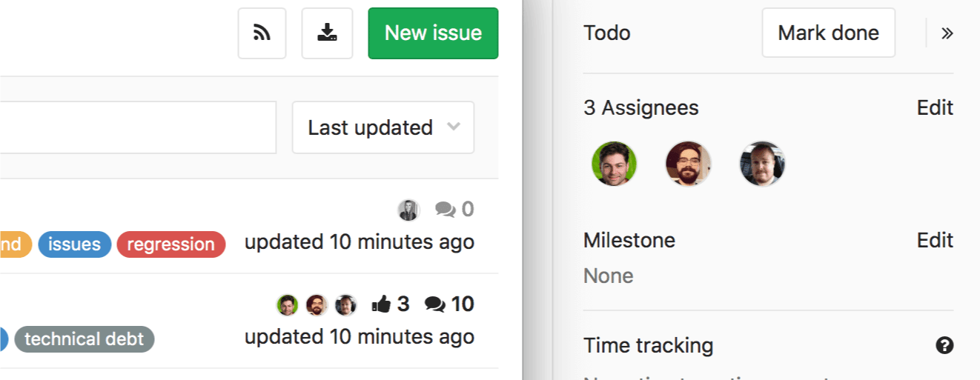Click the bearded second assignee avatar
980x380 pixels.
[x=688, y=164]
